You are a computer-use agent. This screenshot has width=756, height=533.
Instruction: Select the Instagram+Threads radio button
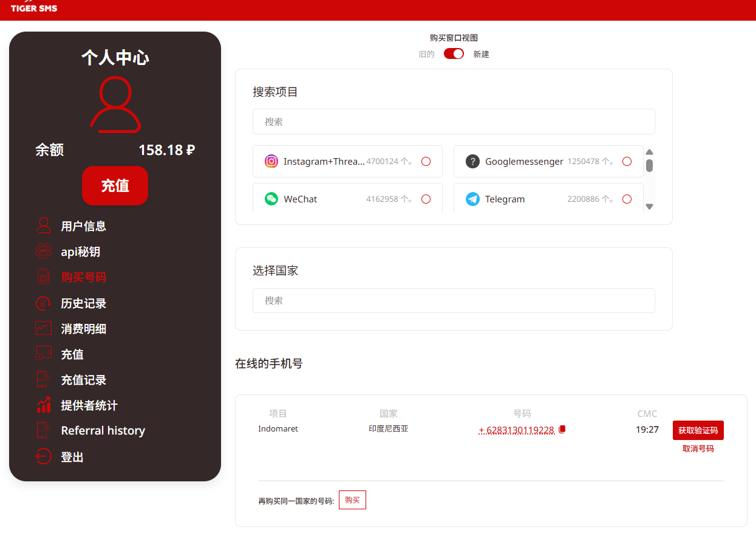(x=426, y=161)
